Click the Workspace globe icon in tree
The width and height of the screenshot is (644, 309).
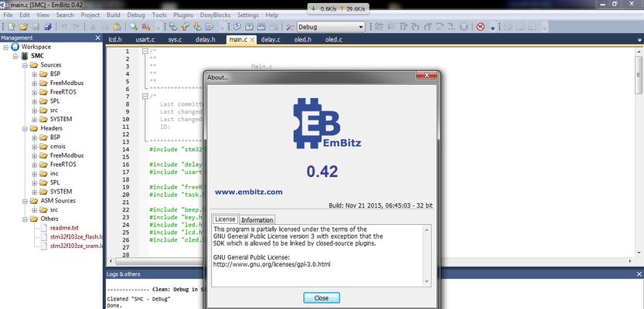15,47
